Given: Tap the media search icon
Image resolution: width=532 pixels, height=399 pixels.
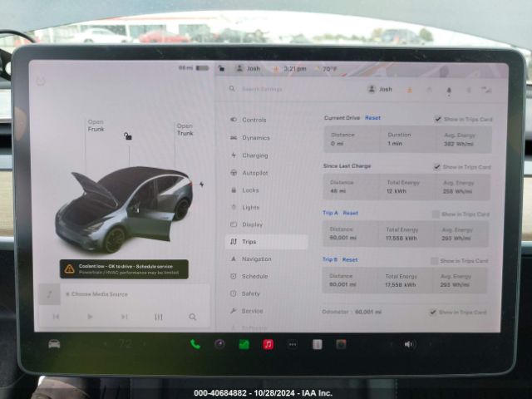Looking at the screenshot, I should [192, 317].
